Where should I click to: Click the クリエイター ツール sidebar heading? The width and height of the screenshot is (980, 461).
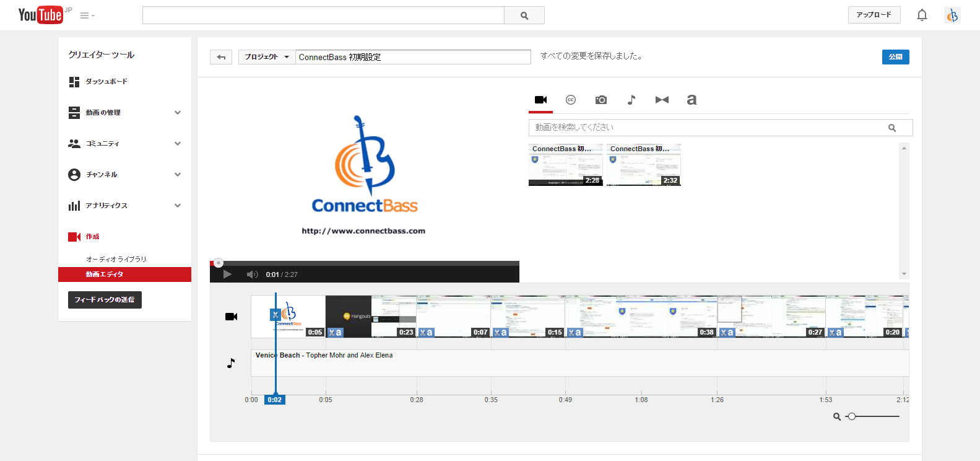click(x=102, y=55)
